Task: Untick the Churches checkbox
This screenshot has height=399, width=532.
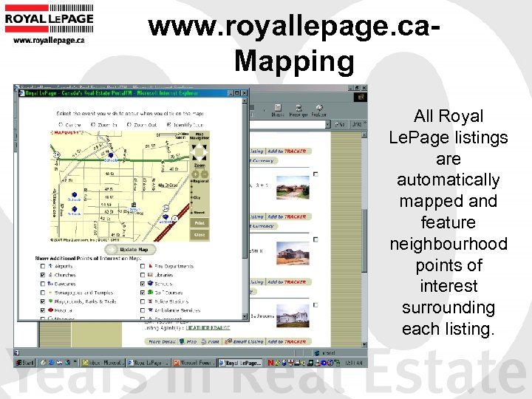Action: (x=43, y=275)
